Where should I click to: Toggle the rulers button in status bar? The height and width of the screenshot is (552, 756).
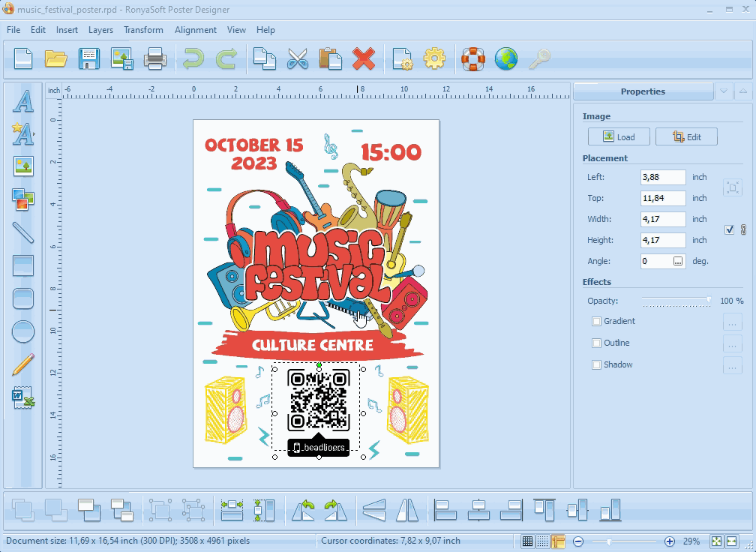558,541
